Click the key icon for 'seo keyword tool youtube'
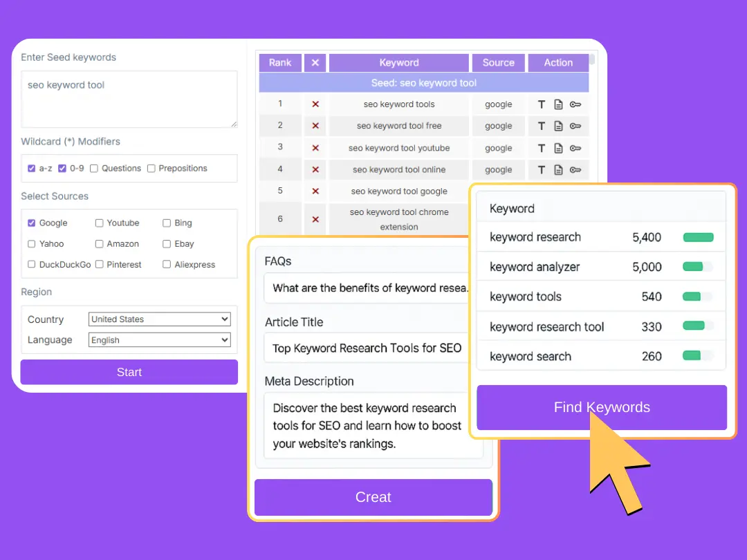This screenshot has height=560, width=747. pyautogui.click(x=575, y=148)
